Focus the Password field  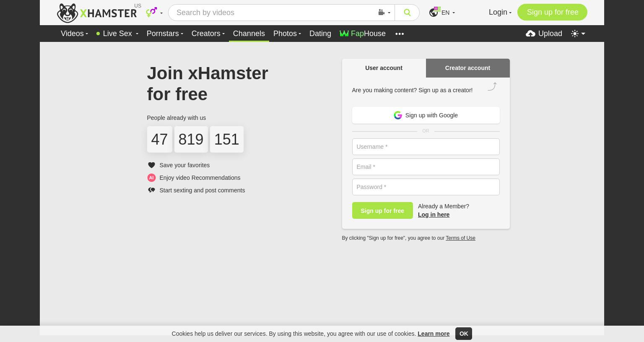click(x=426, y=187)
